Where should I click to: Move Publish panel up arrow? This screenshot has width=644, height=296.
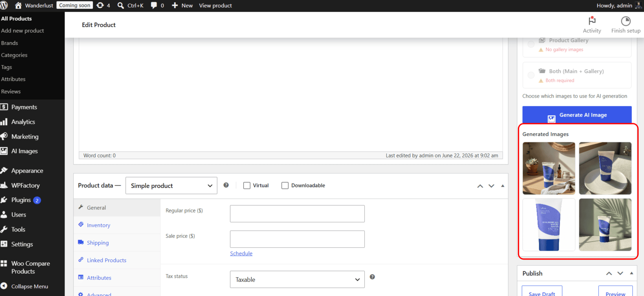pos(609,273)
